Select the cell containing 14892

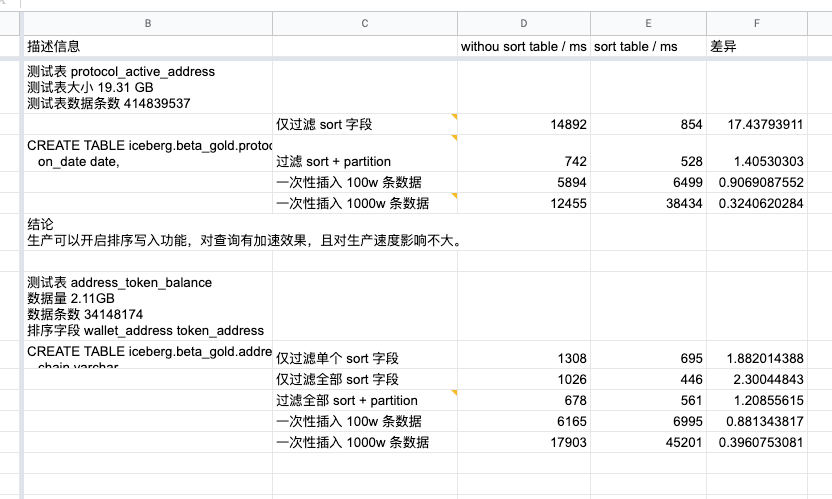click(523, 124)
